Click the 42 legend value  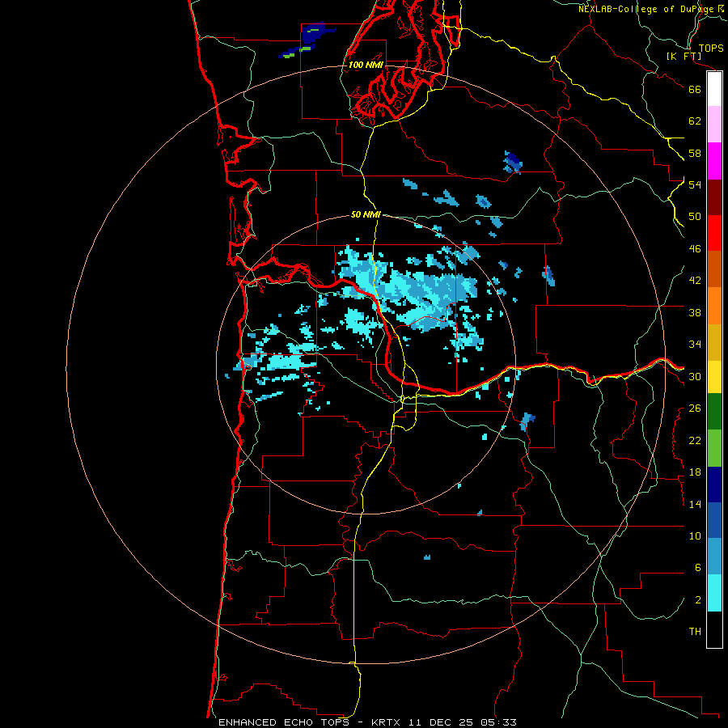tap(695, 281)
